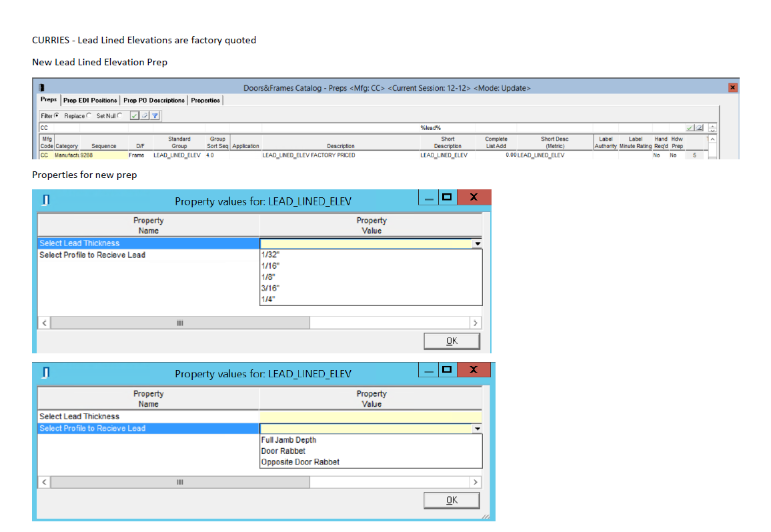Click the Short Description filter field containing %lead%

click(x=447, y=127)
